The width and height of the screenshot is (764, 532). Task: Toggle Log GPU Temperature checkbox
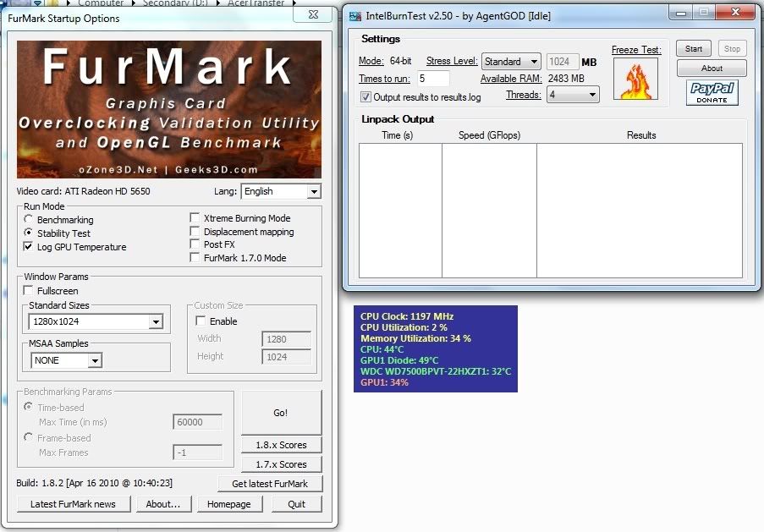click(x=29, y=247)
